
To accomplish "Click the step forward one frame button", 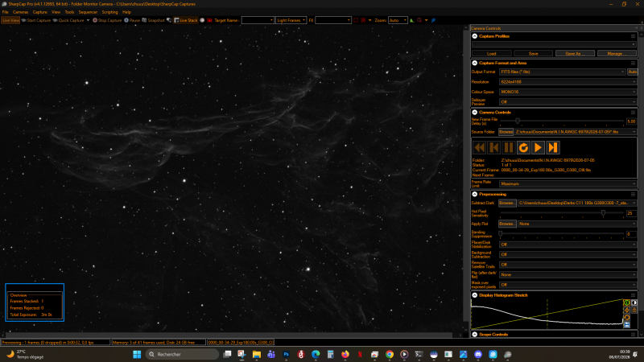I will pos(553,147).
